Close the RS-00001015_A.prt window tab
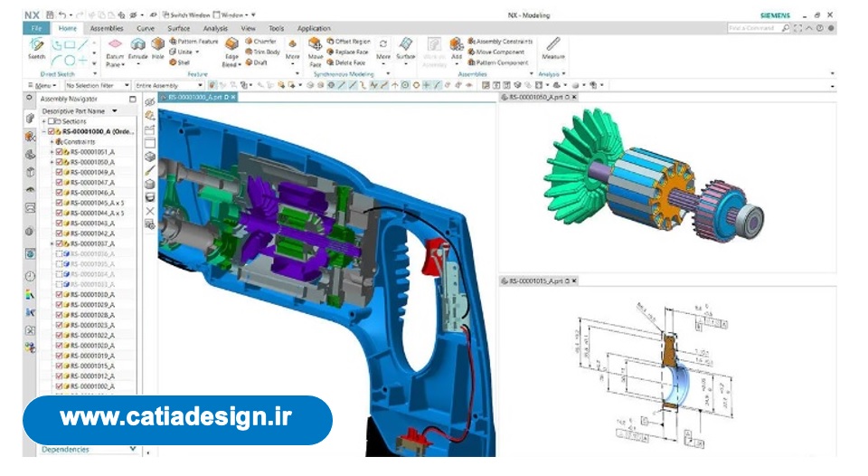The image size is (868, 476). [573, 281]
